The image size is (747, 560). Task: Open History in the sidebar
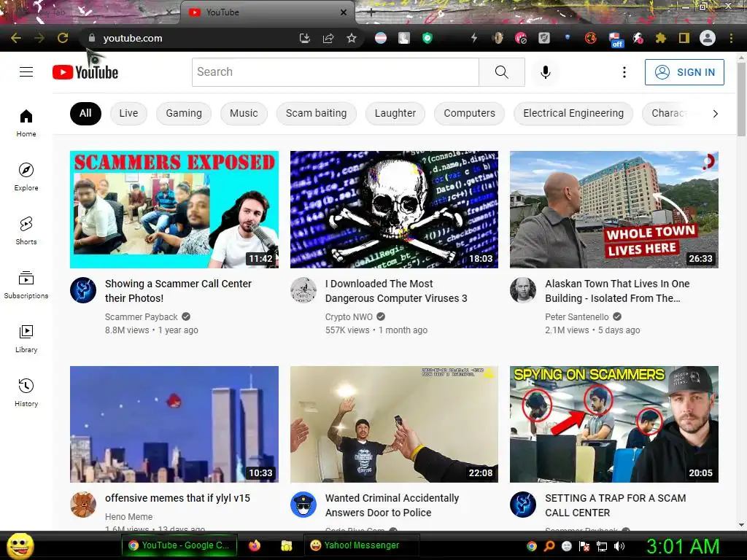26,392
